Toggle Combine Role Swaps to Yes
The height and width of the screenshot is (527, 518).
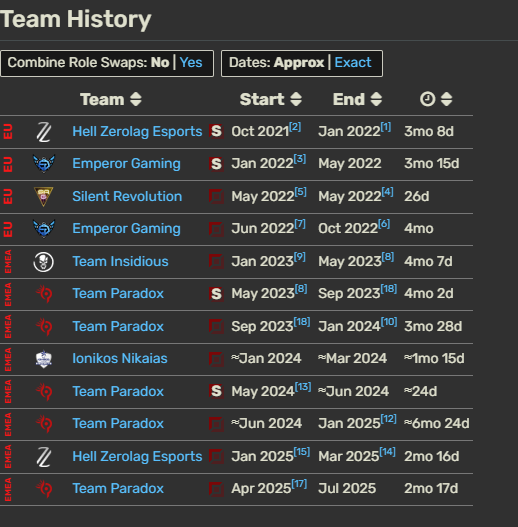191,63
